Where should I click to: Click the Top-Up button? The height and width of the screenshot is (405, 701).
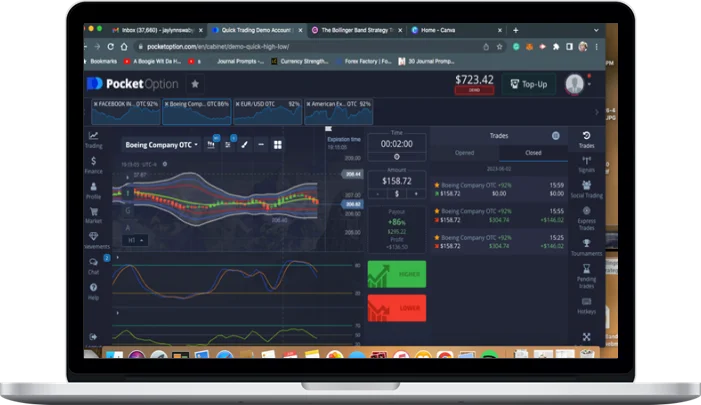[529, 84]
